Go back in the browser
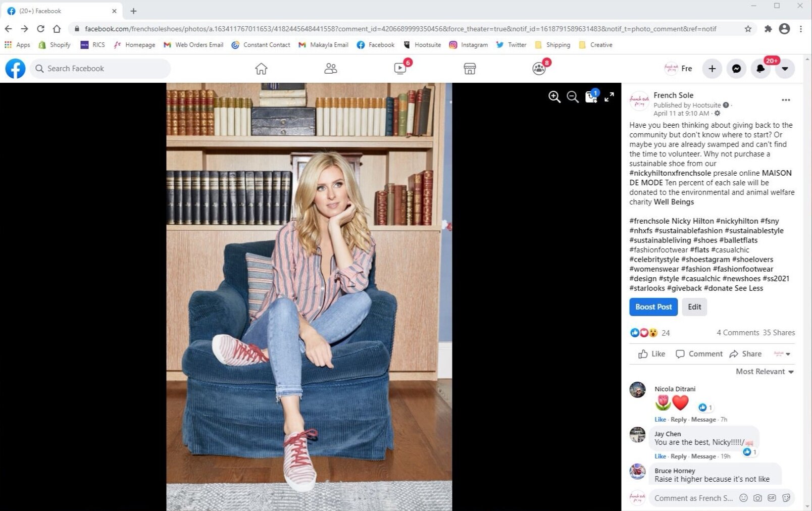The height and width of the screenshot is (511, 812). point(9,29)
